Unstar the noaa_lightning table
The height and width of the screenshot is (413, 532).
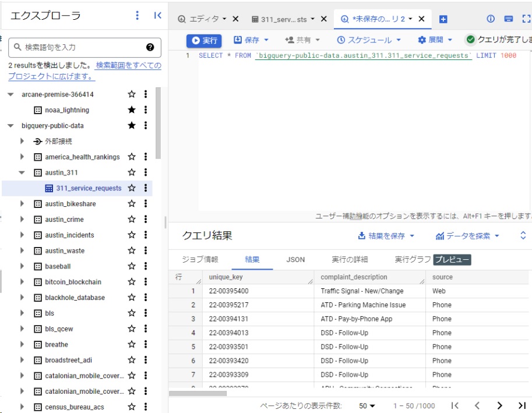point(132,110)
